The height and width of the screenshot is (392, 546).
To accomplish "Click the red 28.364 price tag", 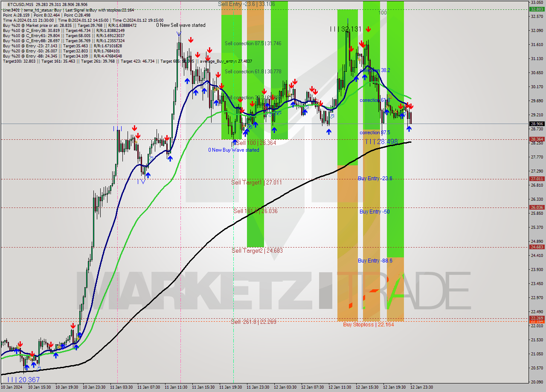I will click(x=537, y=139).
